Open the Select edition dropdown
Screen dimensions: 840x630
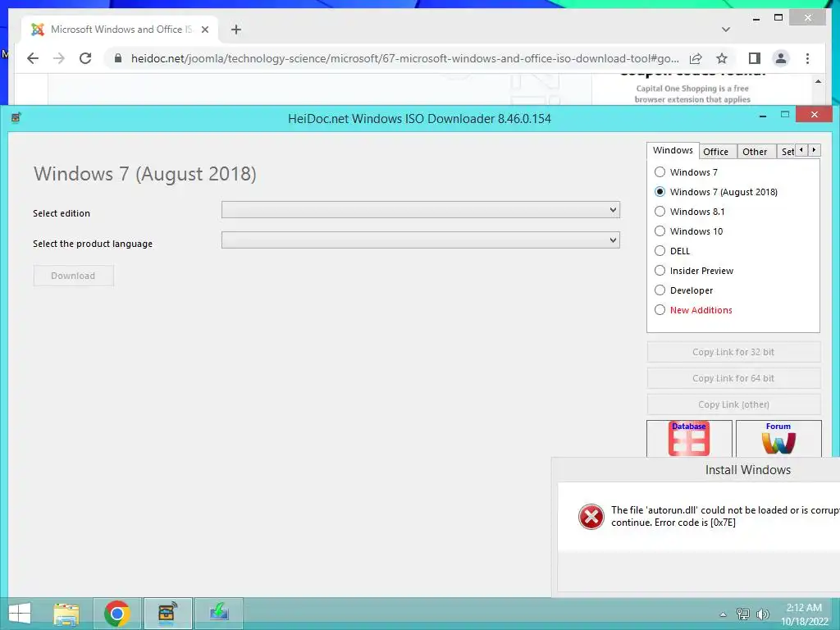click(421, 210)
